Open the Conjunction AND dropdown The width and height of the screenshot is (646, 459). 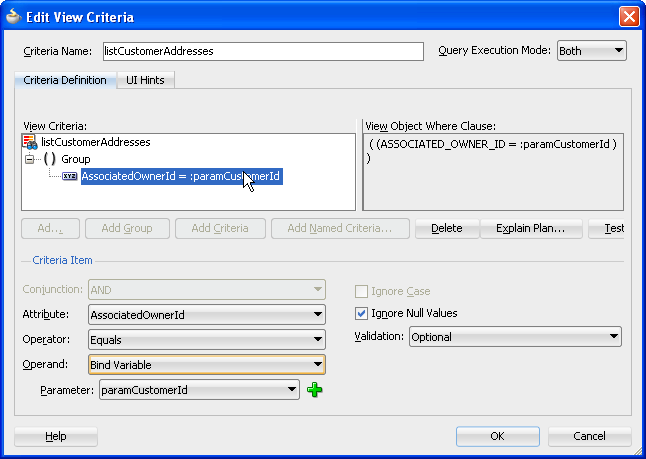(x=207, y=290)
